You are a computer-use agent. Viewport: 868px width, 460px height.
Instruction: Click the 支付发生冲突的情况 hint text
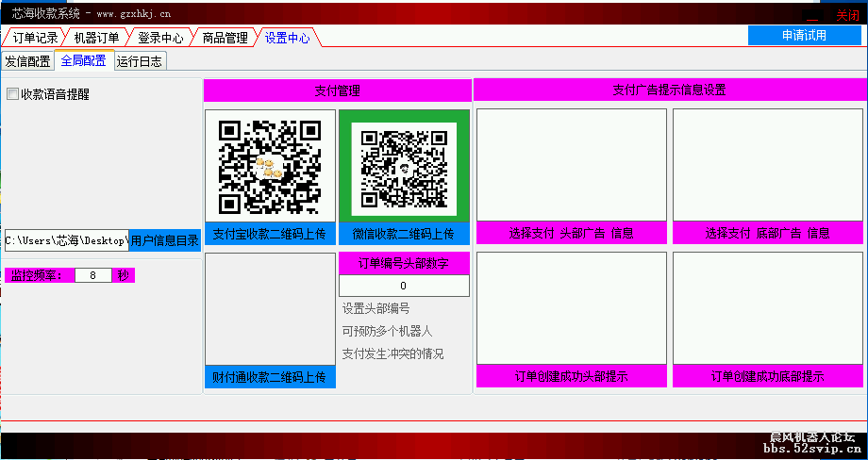pyautogui.click(x=392, y=353)
